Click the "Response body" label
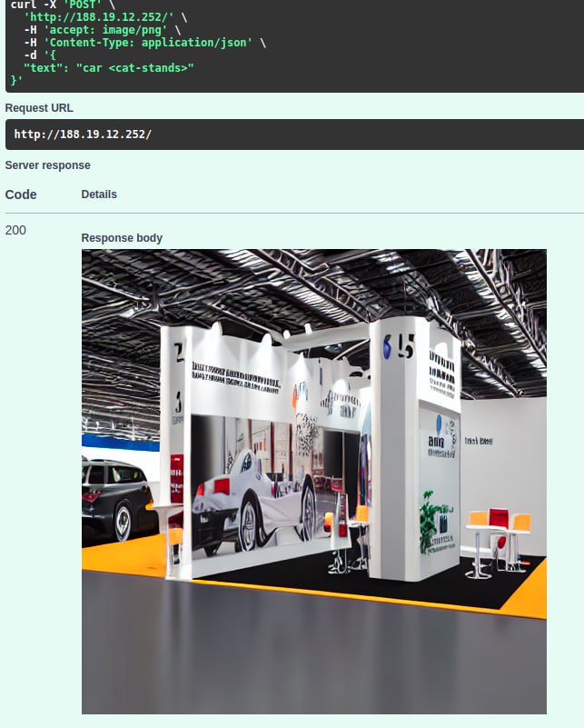The height and width of the screenshot is (728, 584). click(122, 238)
